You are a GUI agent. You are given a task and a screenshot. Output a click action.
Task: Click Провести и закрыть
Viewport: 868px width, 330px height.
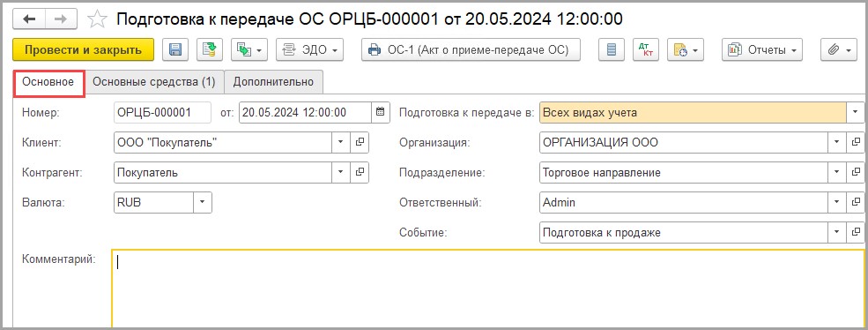(83, 50)
